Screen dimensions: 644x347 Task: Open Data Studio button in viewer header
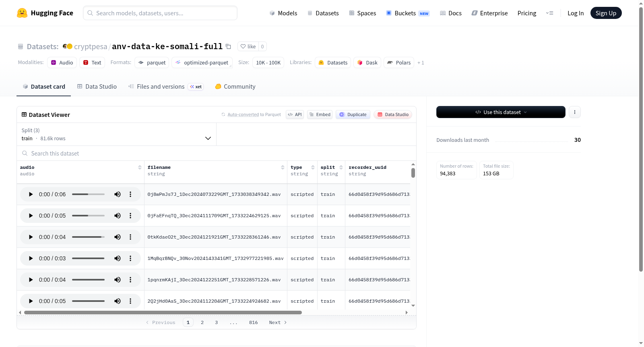tap(393, 114)
